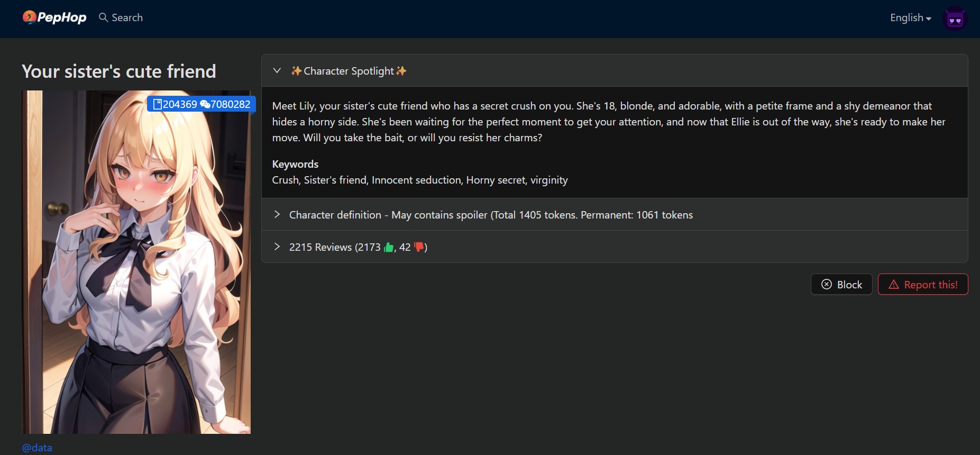Collapse the Character Spotlight section chevron
Viewport: 980px width, 455px height.
click(277, 70)
